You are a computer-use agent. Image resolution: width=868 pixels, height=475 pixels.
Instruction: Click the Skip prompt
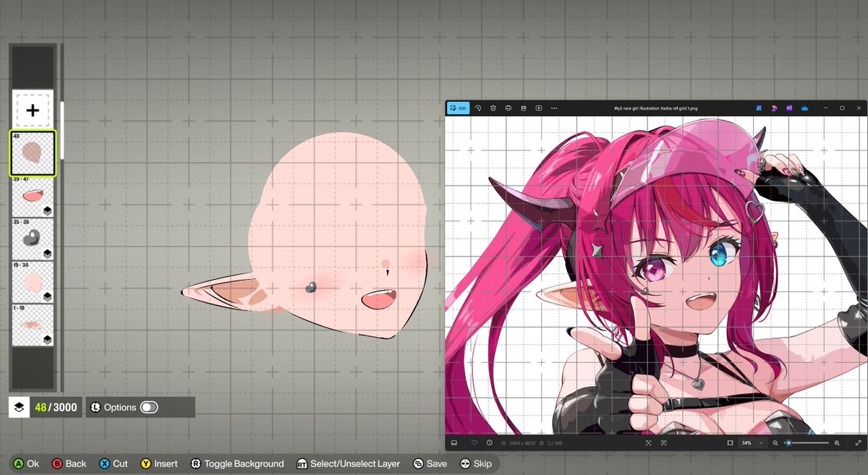(x=476, y=463)
